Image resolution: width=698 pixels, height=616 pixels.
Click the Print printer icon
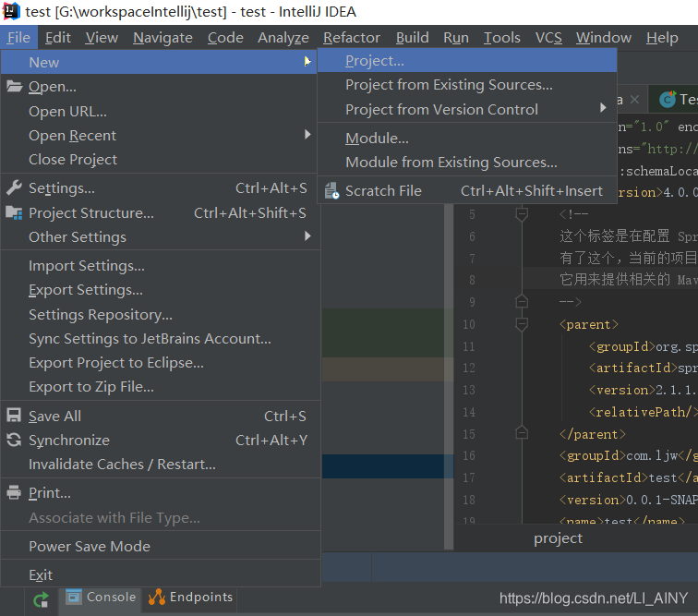[14, 492]
